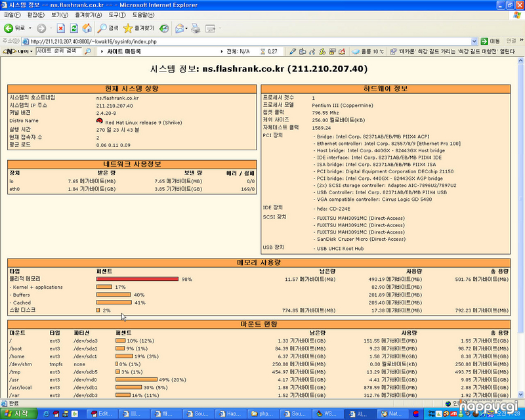The width and height of the screenshot is (525, 420).
Task: Click the vertical page scrollbar up arrow
Action: point(520,61)
